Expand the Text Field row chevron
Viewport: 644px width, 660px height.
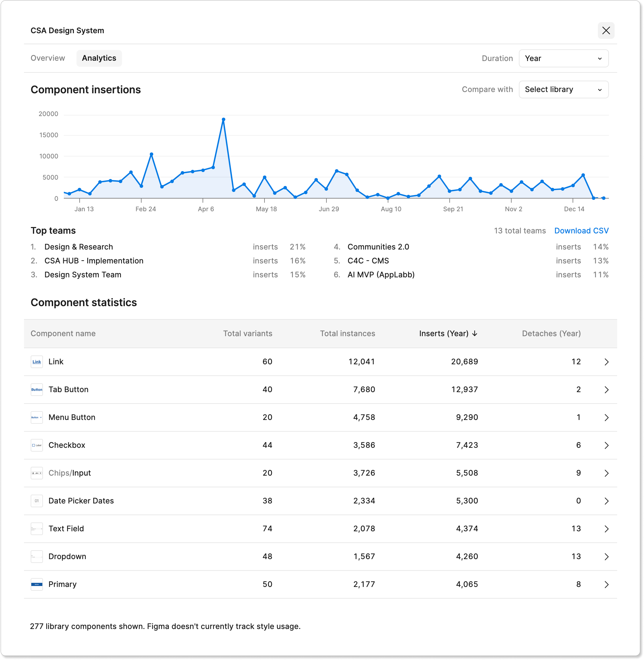[x=606, y=529]
